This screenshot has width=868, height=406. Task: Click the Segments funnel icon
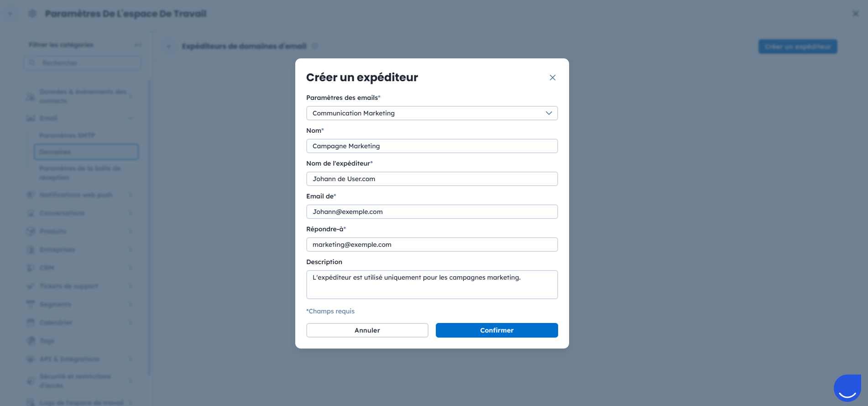31,304
